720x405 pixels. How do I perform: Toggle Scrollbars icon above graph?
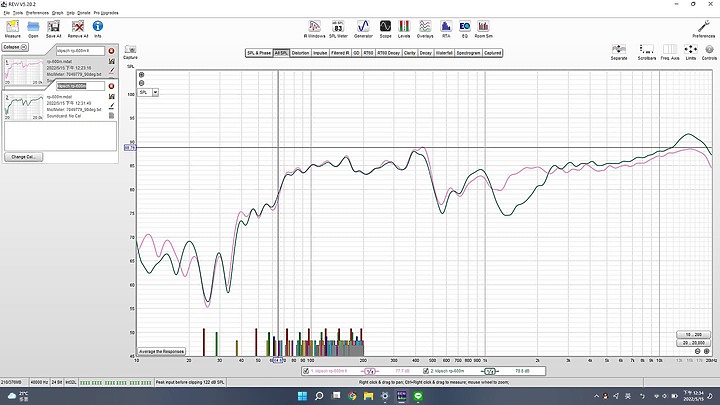click(x=647, y=52)
